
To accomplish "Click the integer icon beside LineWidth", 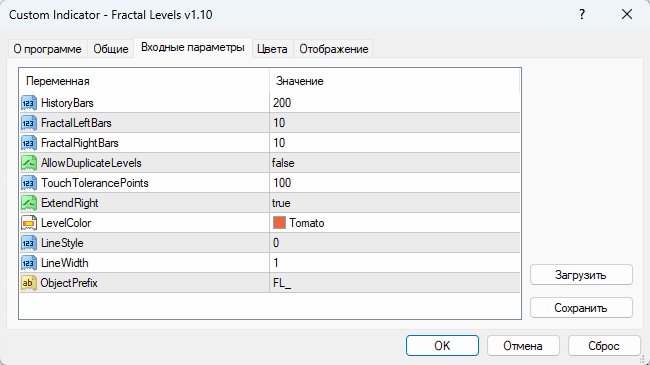I will click(29, 263).
